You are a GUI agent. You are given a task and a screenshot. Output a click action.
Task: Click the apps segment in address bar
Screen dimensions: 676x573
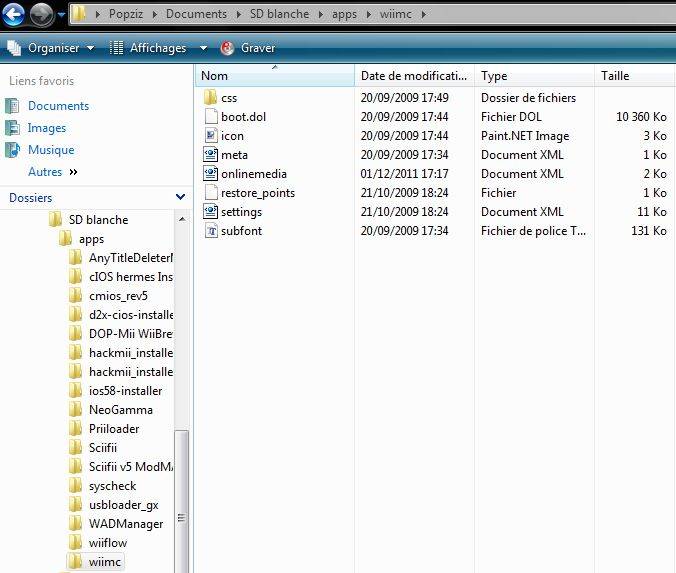click(344, 15)
